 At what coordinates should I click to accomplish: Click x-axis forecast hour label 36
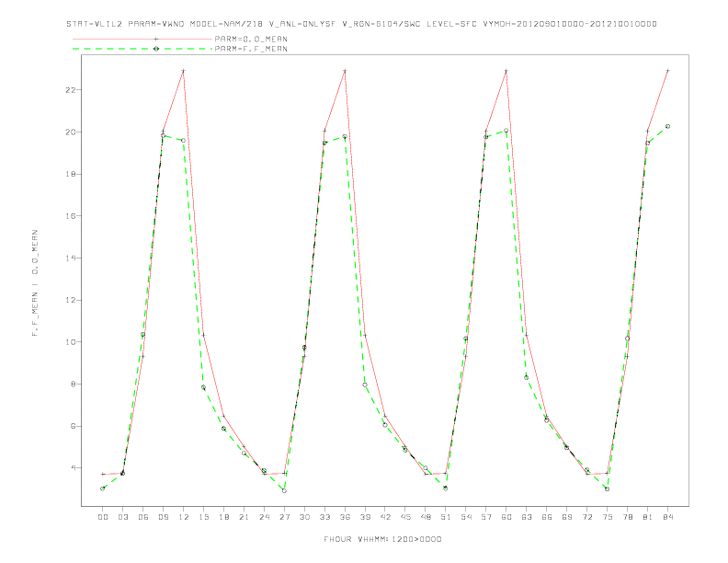pyautogui.click(x=345, y=517)
